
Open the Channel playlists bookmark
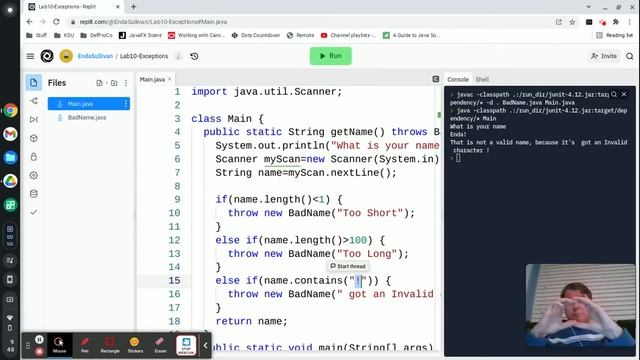click(x=348, y=36)
